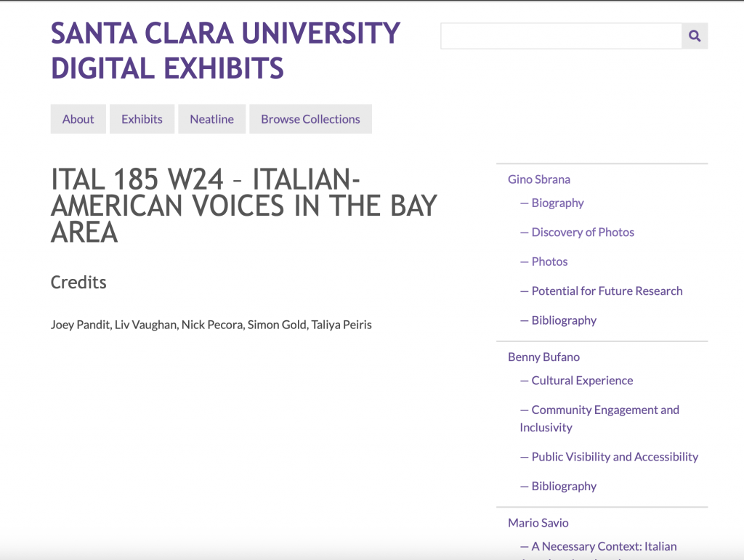Open A Necessary Context page under Mario Savio
This screenshot has height=560, width=744.
(x=599, y=547)
